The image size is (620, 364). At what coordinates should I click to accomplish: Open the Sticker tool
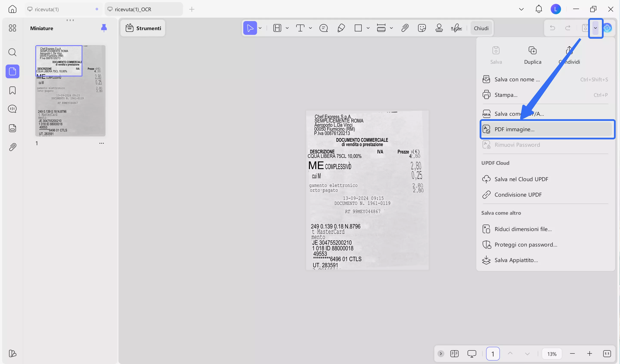pos(422,28)
